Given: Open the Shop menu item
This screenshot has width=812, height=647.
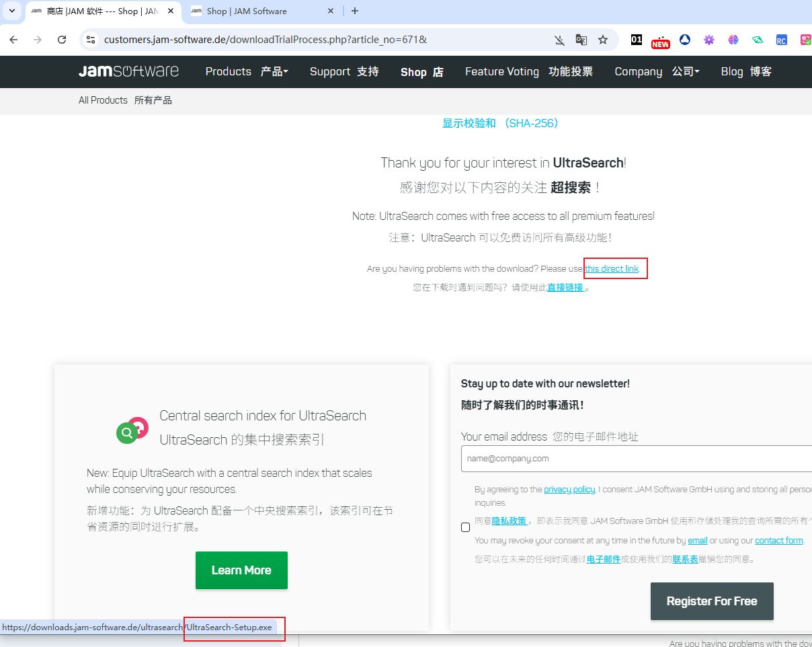Looking at the screenshot, I should point(422,72).
